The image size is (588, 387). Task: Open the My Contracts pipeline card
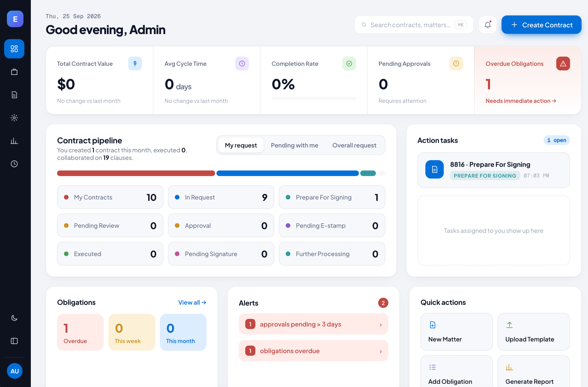110,197
